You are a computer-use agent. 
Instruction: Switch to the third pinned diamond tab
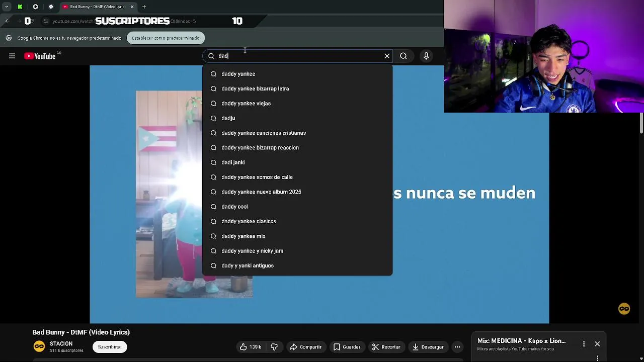pos(51,7)
